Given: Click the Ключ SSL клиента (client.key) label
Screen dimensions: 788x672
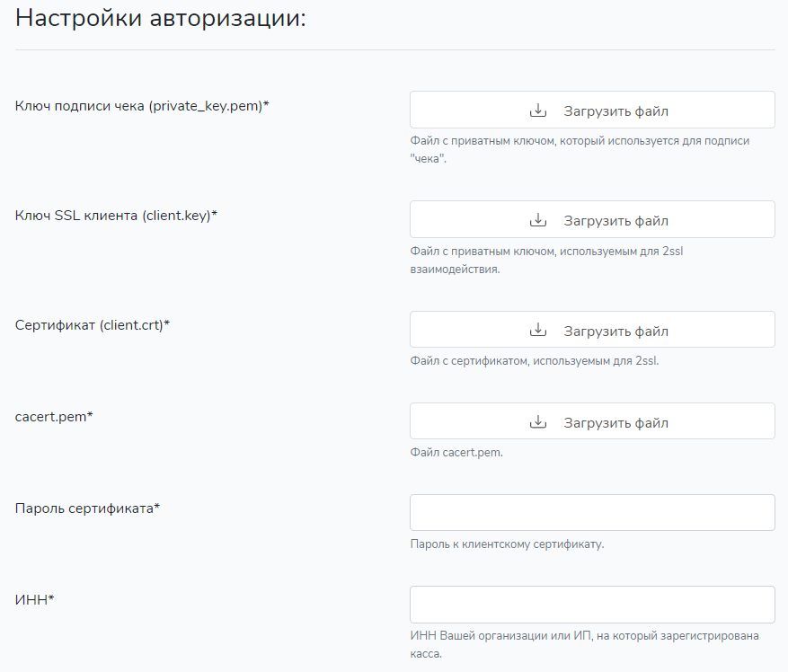Looking at the screenshot, I should pos(116,217).
